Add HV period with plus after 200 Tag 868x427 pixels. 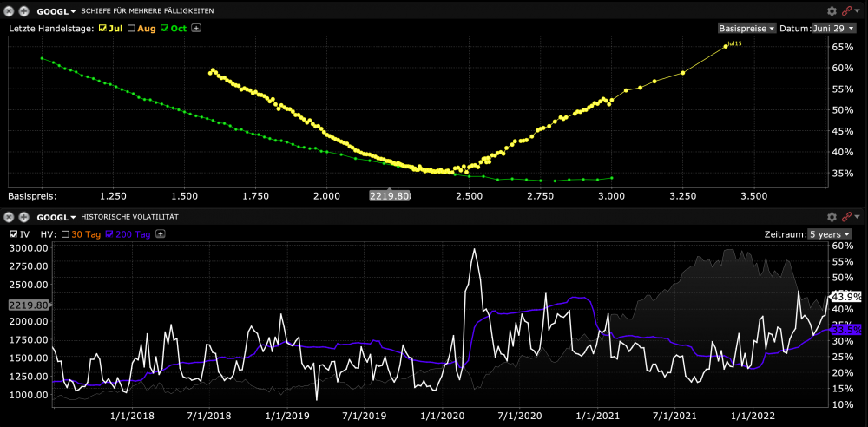pyautogui.click(x=161, y=233)
